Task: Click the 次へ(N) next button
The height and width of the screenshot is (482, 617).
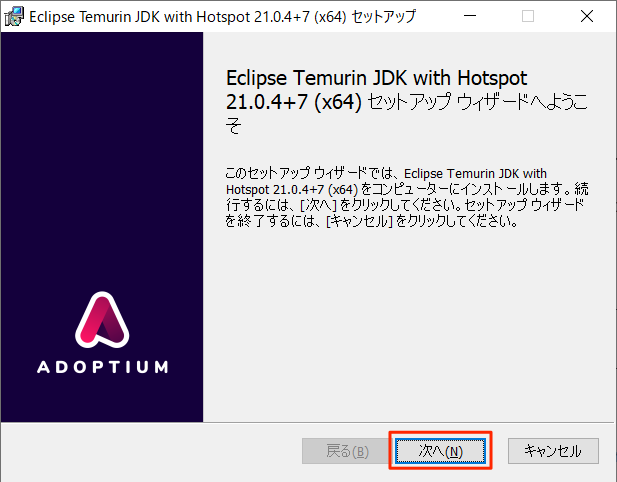Action: [440, 451]
